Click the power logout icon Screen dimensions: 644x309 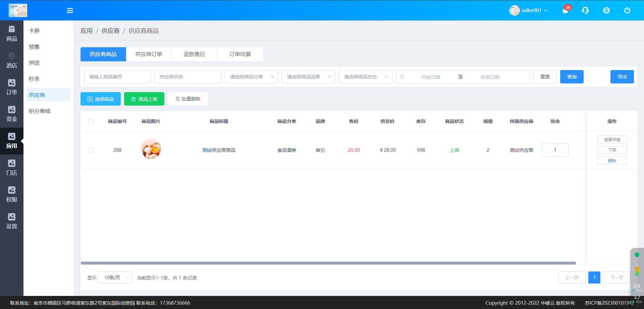pos(627,11)
